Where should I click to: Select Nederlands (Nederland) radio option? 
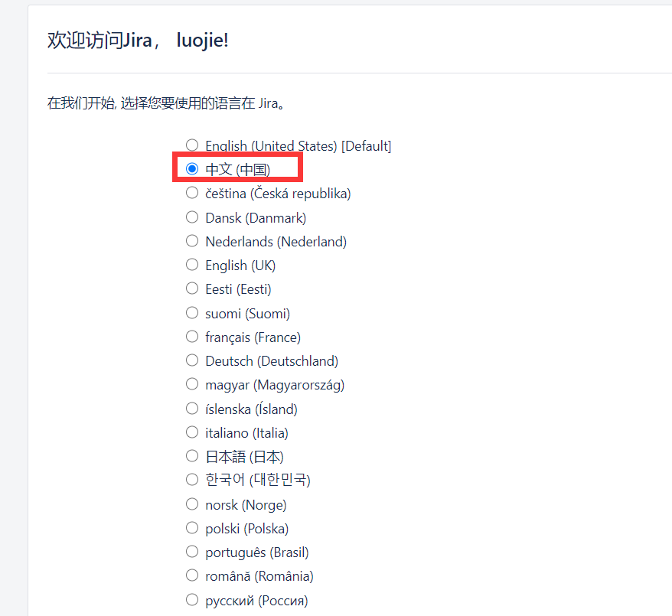[192, 241]
